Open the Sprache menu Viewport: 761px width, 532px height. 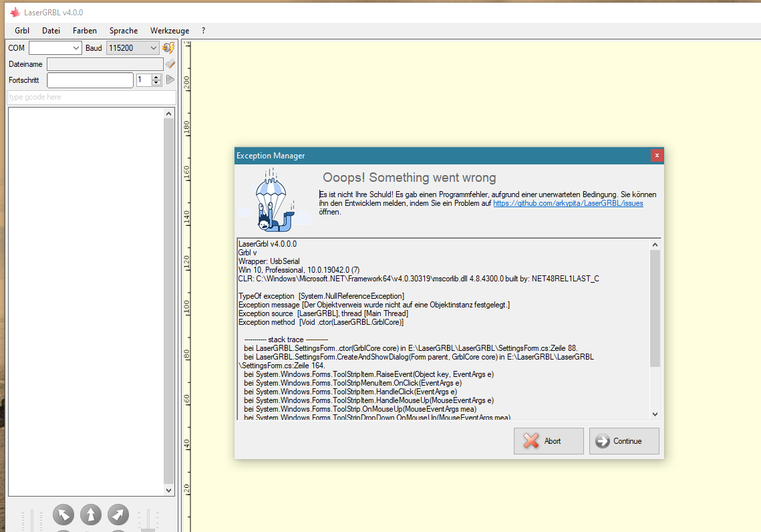tap(124, 31)
